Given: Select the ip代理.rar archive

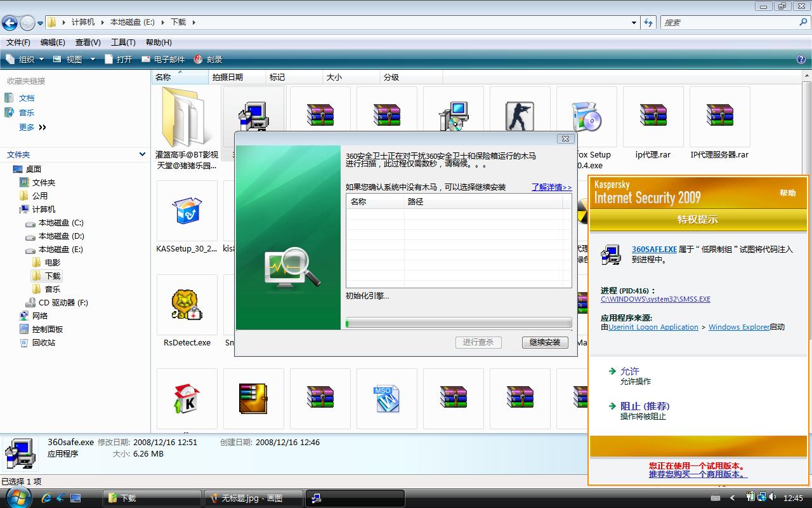Looking at the screenshot, I should (x=653, y=116).
